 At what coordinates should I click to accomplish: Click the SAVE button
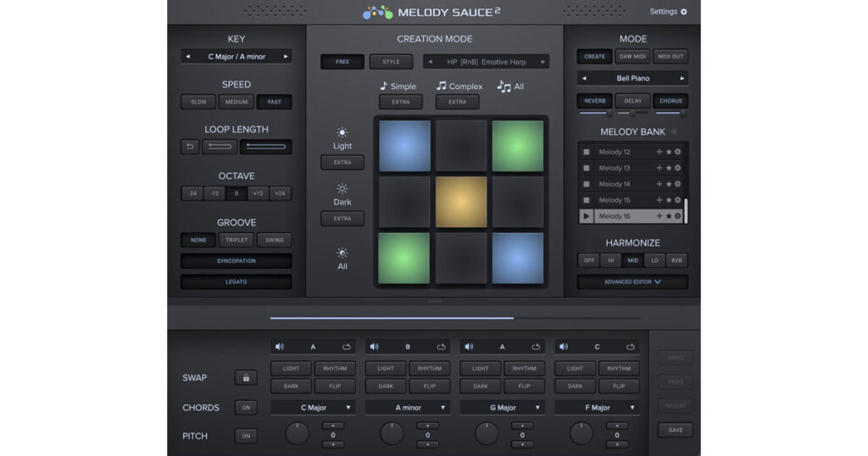(675, 430)
